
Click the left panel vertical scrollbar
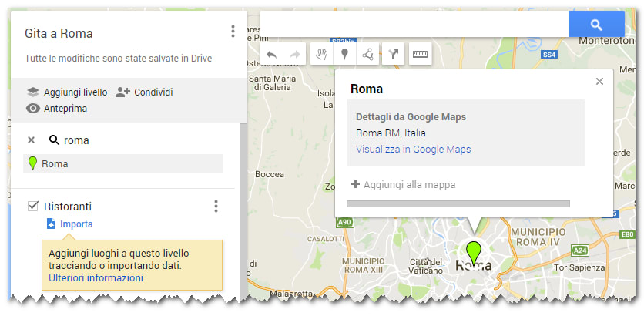[x=243, y=210]
